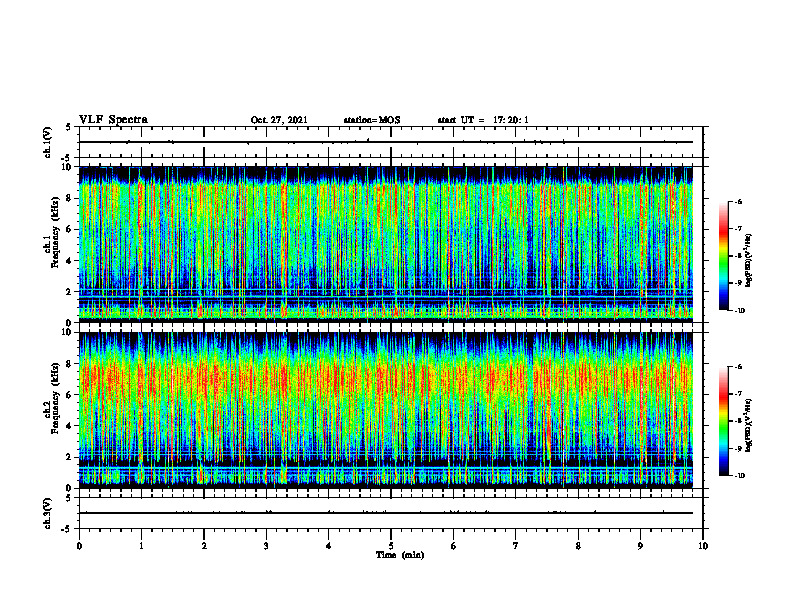Click the "5" tick of the ch.1(V) axis

(69, 127)
